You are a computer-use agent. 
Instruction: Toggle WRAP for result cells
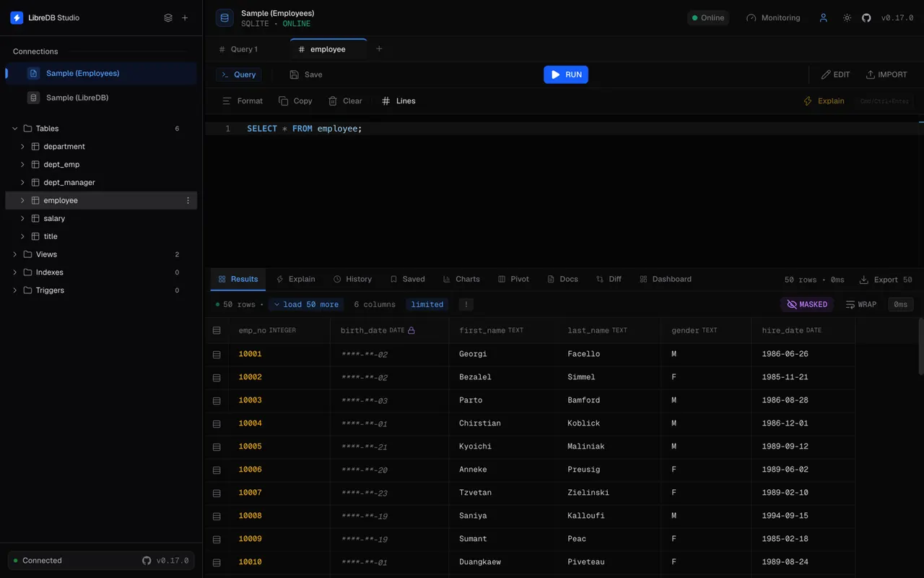[861, 305]
